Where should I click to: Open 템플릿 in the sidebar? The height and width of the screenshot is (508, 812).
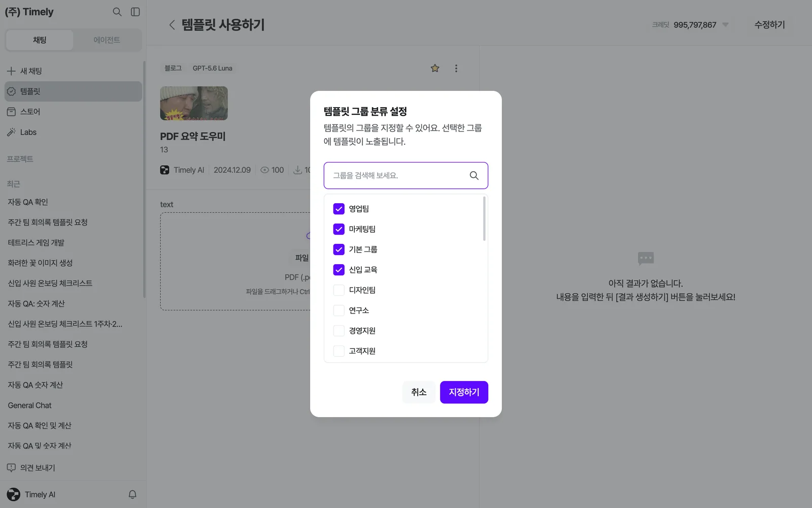[74, 91]
